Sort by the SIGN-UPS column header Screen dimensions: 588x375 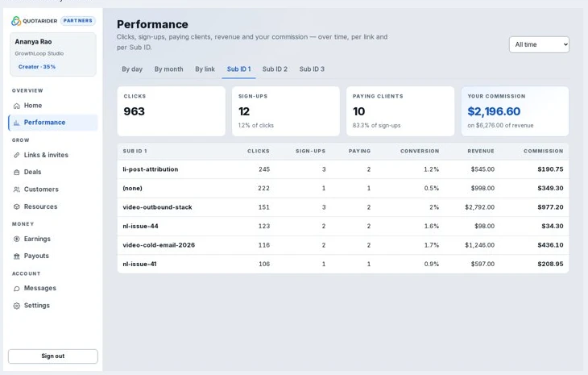pos(310,152)
